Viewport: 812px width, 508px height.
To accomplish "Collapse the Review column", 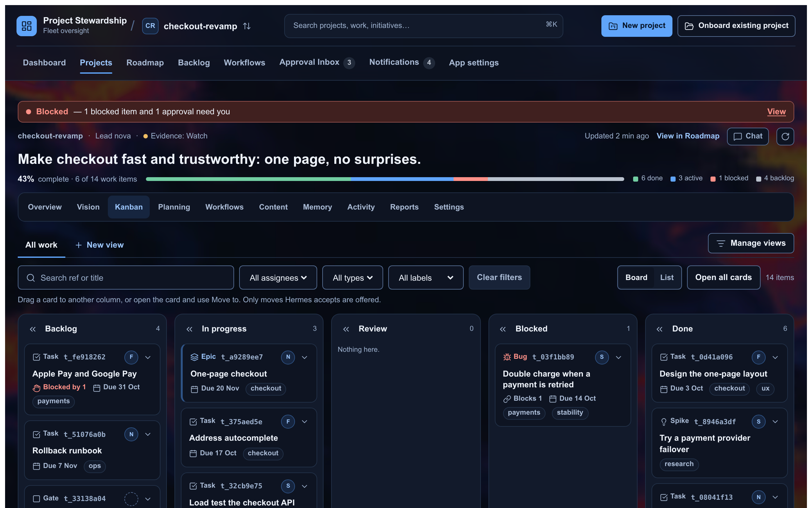I will coord(346,329).
